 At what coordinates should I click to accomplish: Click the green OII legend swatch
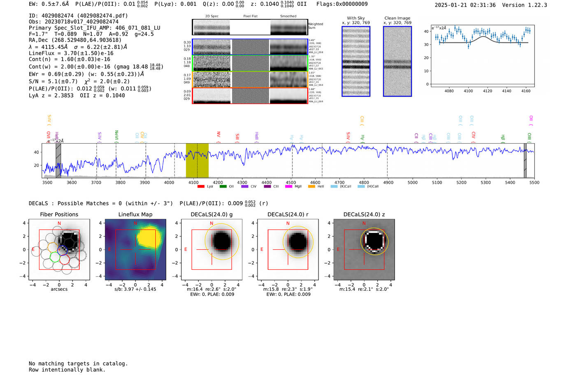tap(223, 186)
